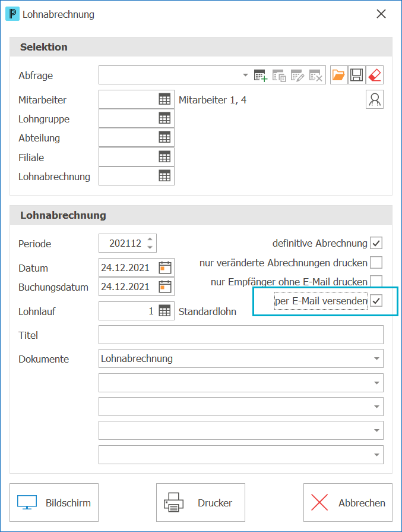Open Lohnlauf selection grid icon

tap(164, 311)
